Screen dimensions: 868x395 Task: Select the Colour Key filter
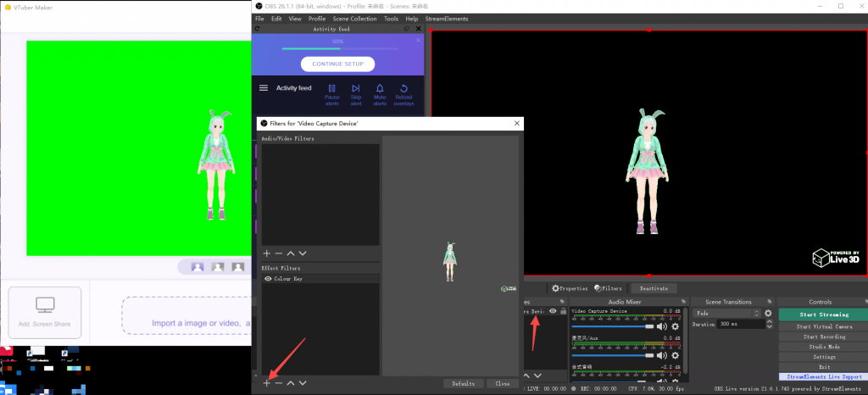click(x=320, y=279)
